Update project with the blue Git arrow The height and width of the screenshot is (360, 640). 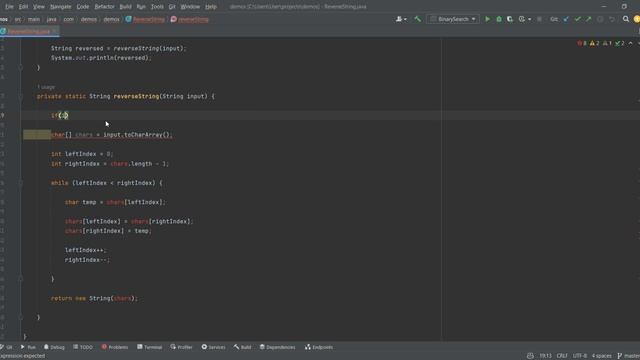point(566,19)
